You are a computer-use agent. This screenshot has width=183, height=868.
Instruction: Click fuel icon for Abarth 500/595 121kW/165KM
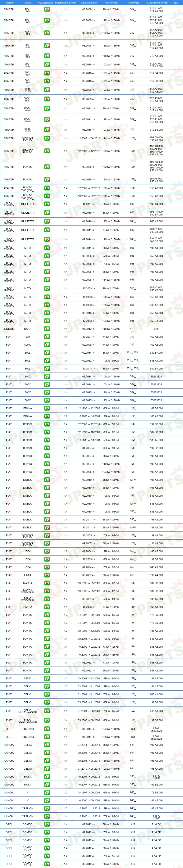pyautogui.click(x=47, y=81)
